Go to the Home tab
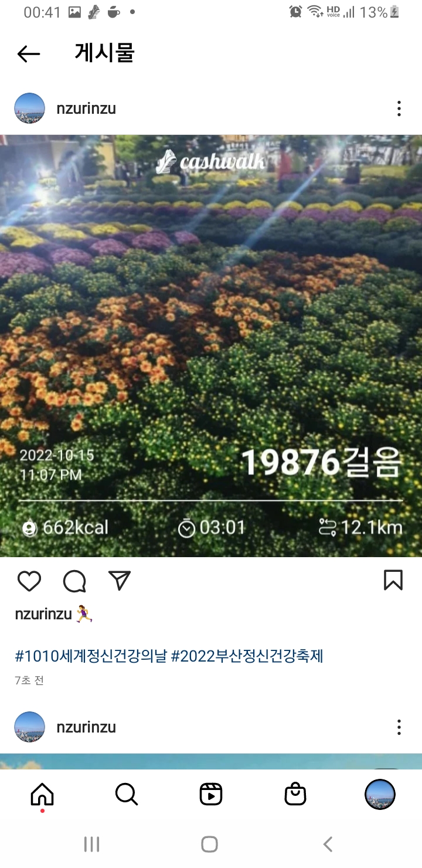Viewport: 422px width, 868px height. click(x=42, y=795)
